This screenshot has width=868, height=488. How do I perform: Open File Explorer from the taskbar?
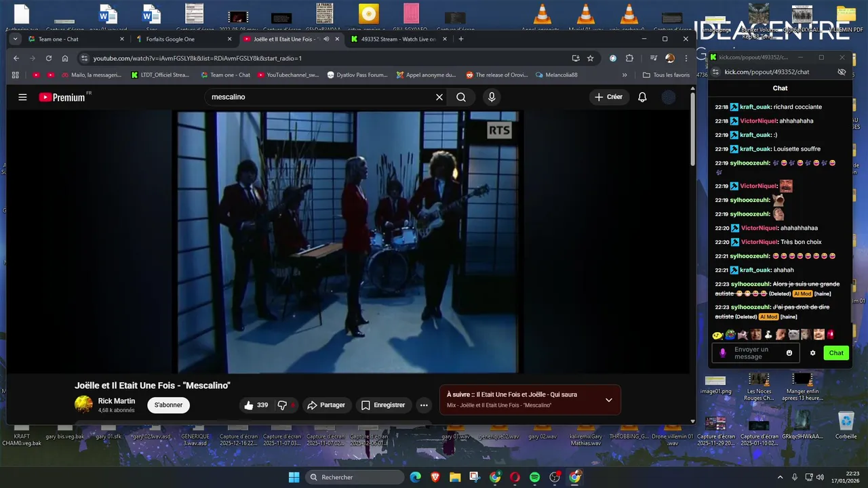point(454,477)
